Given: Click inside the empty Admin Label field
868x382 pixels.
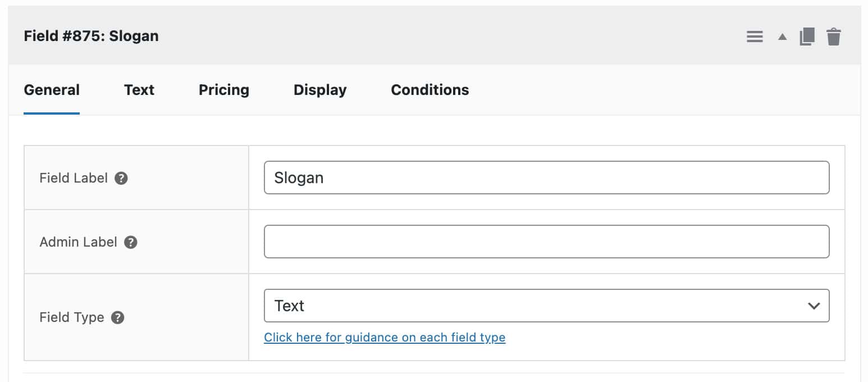Looking at the screenshot, I should click(547, 241).
